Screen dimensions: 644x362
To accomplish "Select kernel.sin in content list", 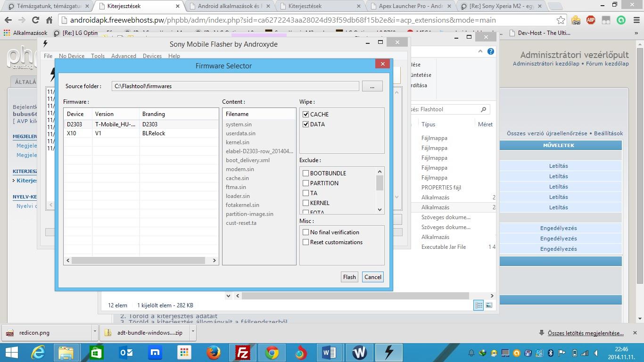I will tap(238, 142).
